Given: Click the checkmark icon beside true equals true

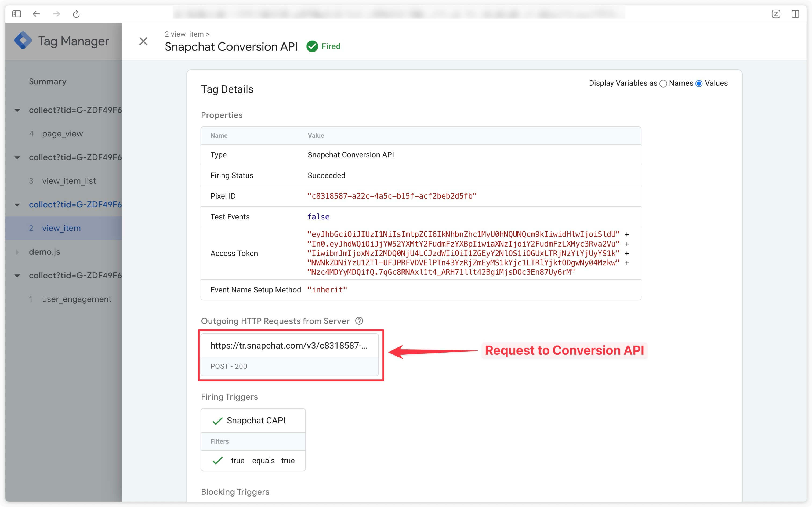Looking at the screenshot, I should (218, 461).
